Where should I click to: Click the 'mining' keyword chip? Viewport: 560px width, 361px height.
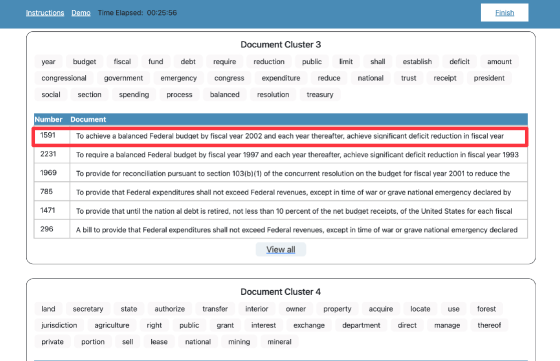click(x=239, y=341)
